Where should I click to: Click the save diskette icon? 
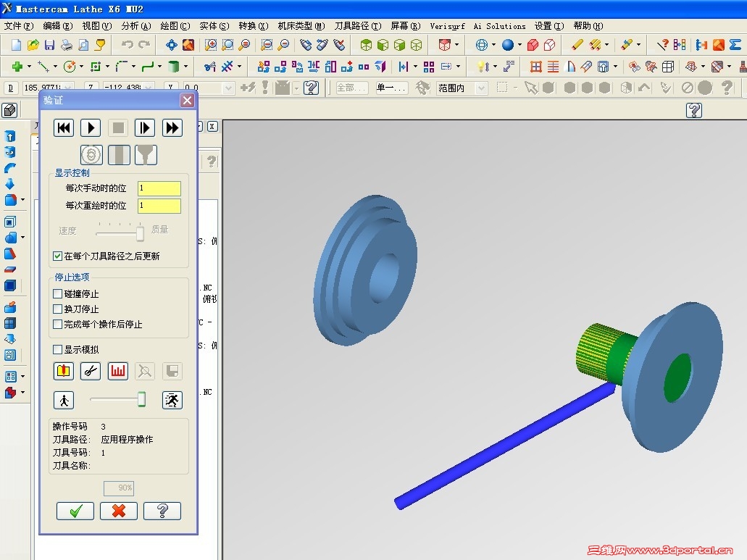coord(49,45)
